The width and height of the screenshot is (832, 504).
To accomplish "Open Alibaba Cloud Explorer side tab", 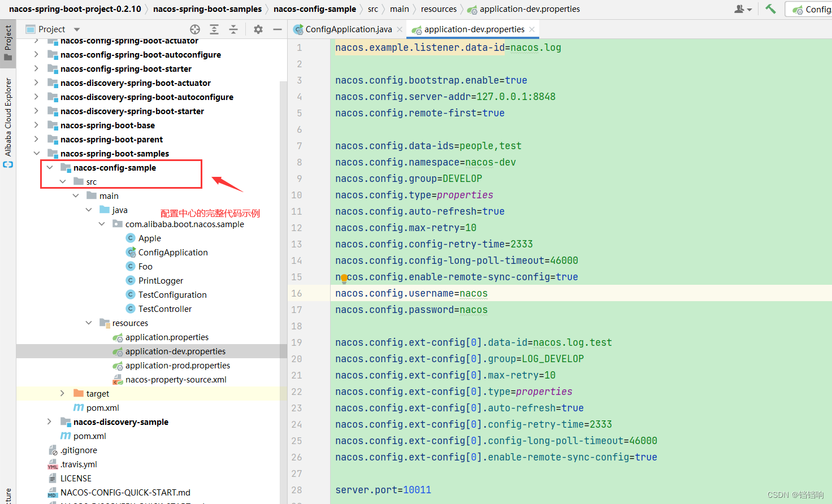I will [8, 123].
